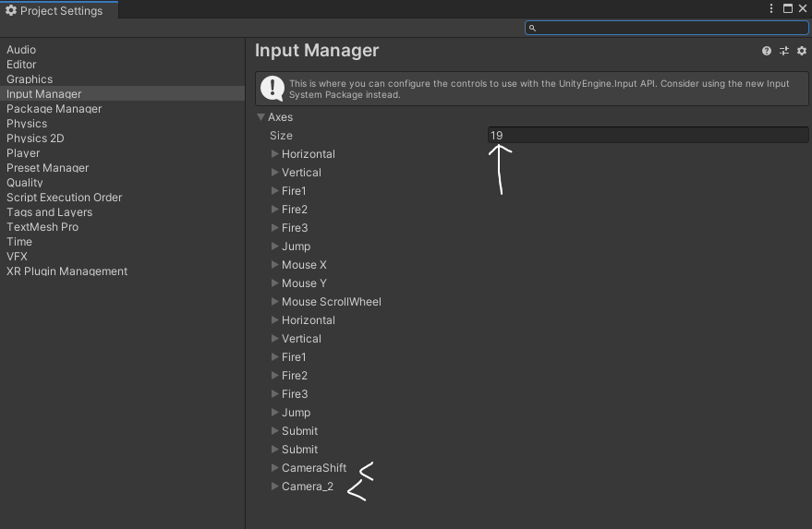Open the Input Manager preset selector icon

pos(784,51)
